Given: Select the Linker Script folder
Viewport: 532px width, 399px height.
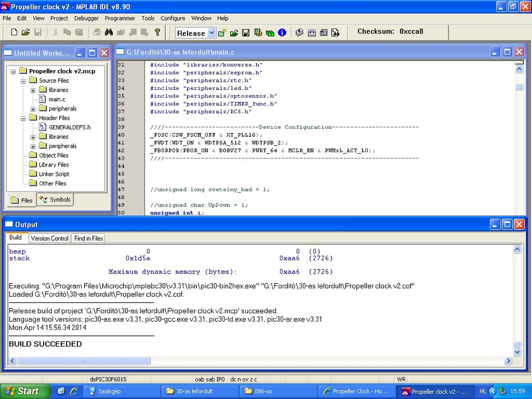Looking at the screenshot, I should (54, 174).
